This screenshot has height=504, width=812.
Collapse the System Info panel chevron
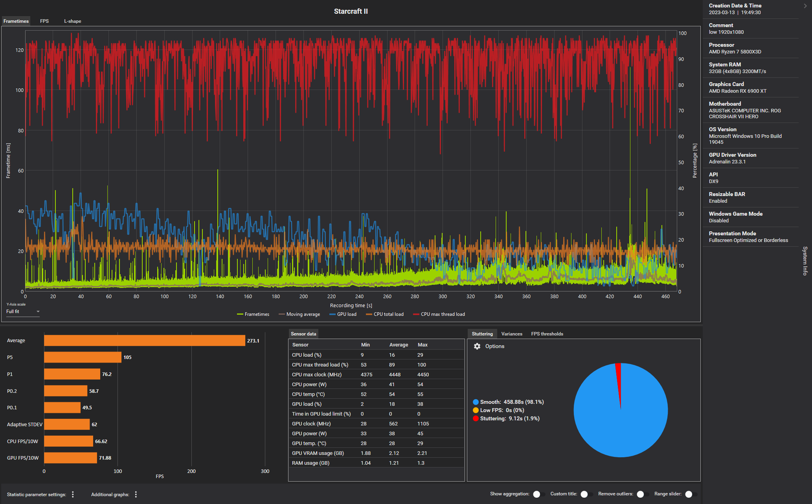pos(805,5)
